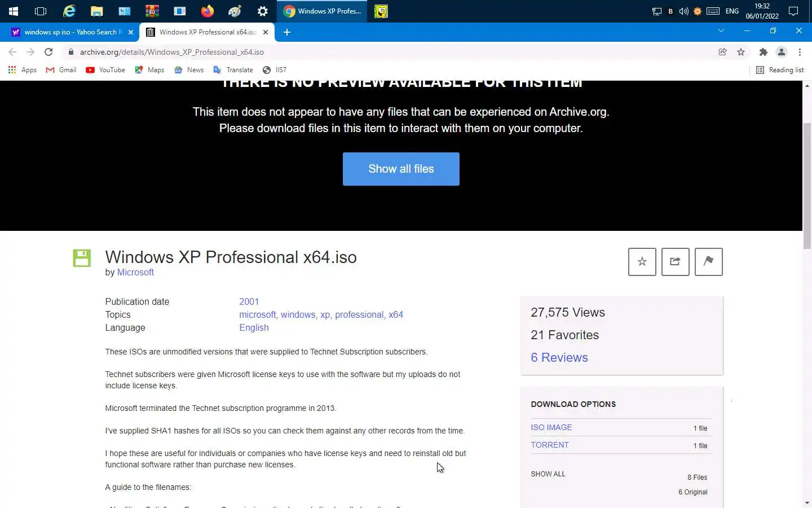
Task: Open Task View from the taskbar
Action: pos(41,11)
